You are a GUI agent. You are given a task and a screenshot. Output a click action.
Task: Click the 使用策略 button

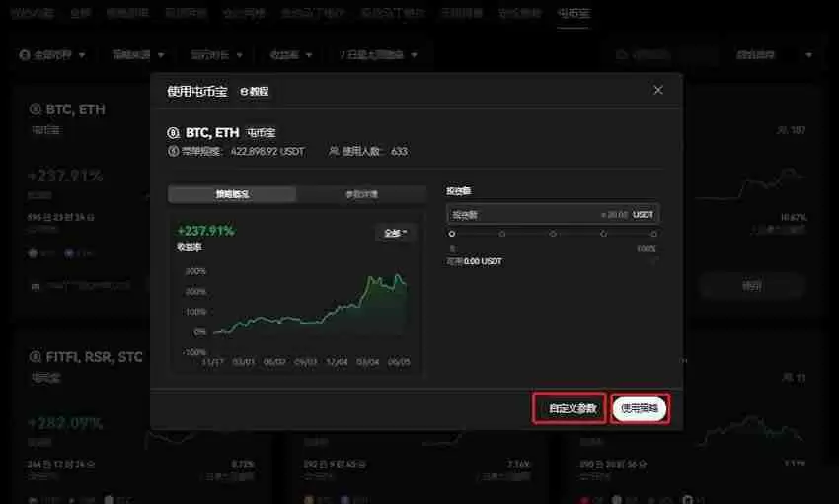(x=640, y=408)
